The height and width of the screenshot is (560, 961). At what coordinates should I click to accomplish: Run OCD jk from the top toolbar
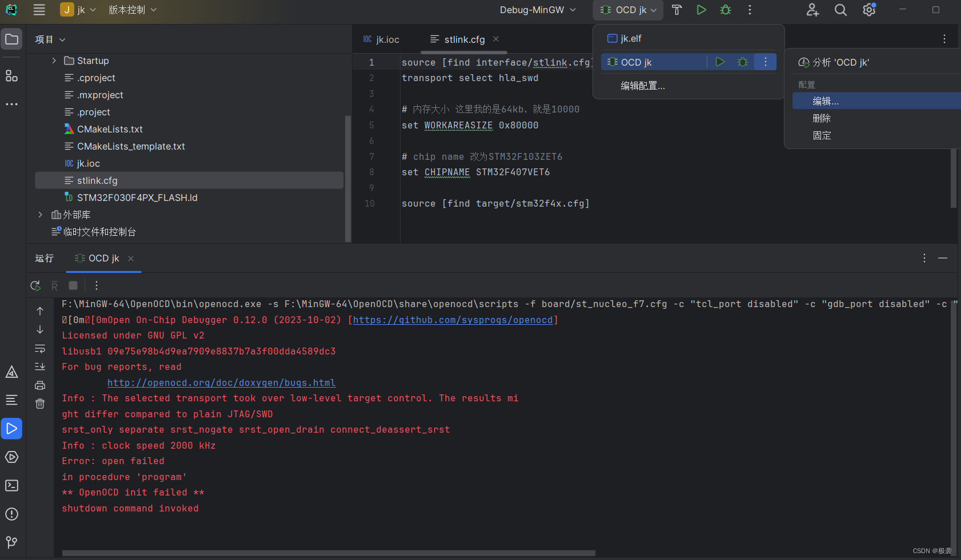pos(701,10)
